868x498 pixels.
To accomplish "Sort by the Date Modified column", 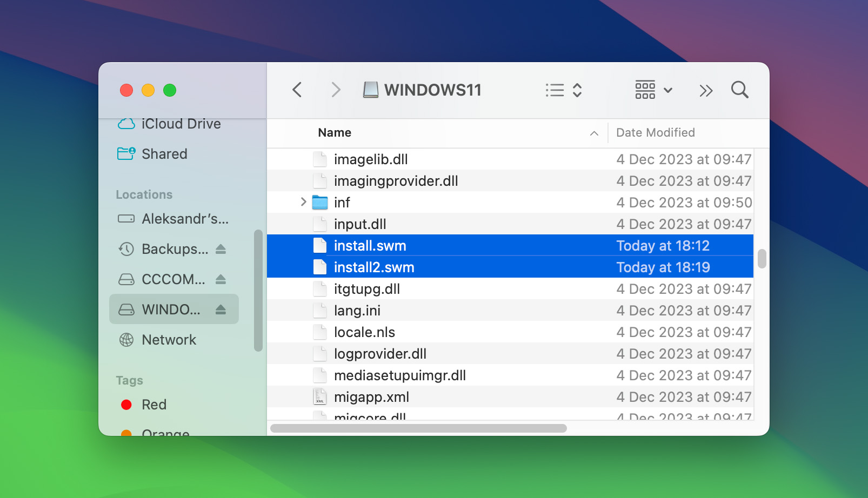I will 655,132.
